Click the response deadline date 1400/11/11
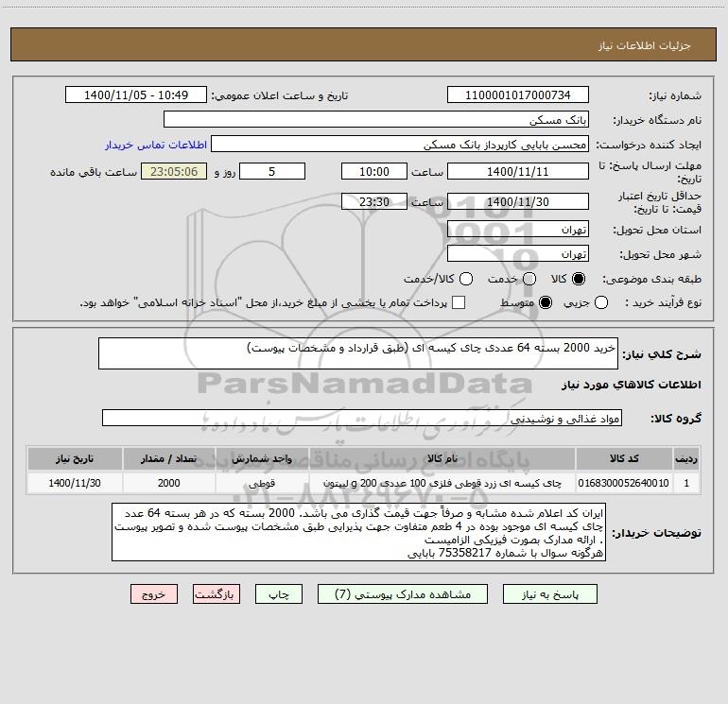This screenshot has height=704, width=728. click(x=518, y=172)
